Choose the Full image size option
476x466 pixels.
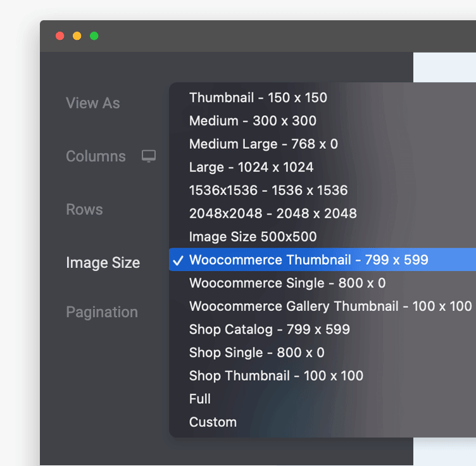tap(200, 399)
